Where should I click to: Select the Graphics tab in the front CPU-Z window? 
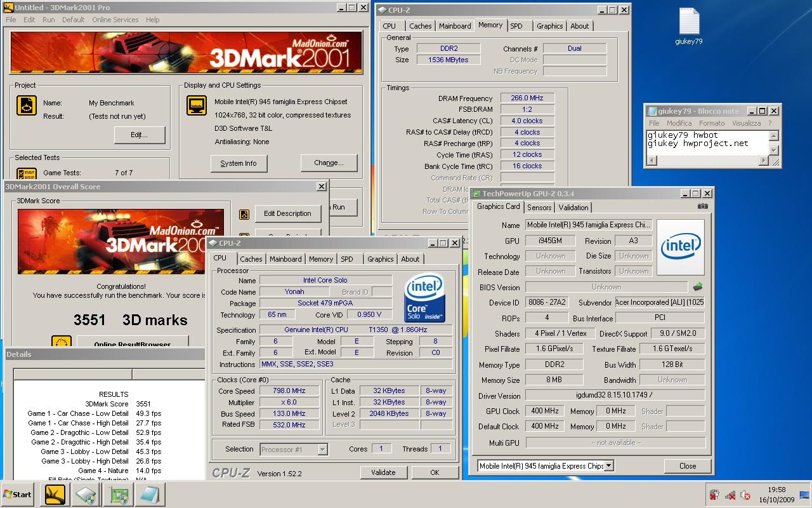click(381, 259)
